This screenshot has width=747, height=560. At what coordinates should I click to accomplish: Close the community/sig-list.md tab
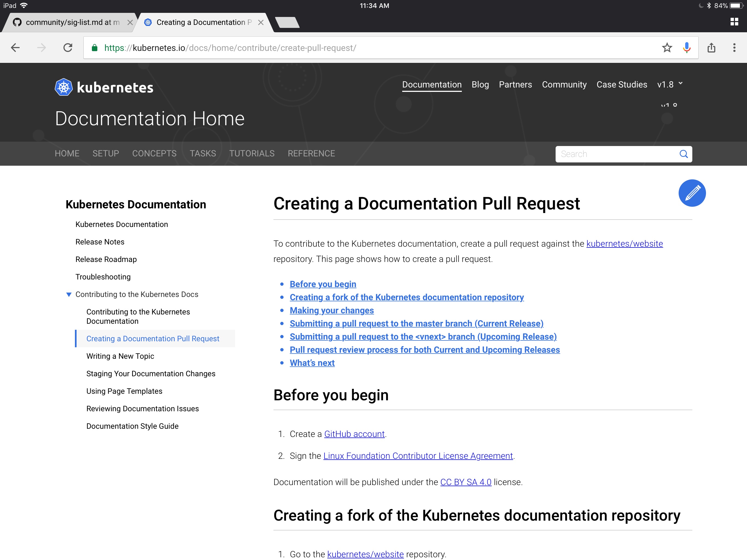tap(130, 22)
